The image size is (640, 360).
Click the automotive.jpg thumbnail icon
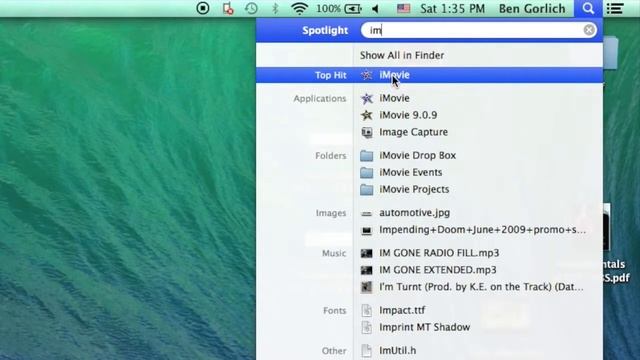point(367,213)
